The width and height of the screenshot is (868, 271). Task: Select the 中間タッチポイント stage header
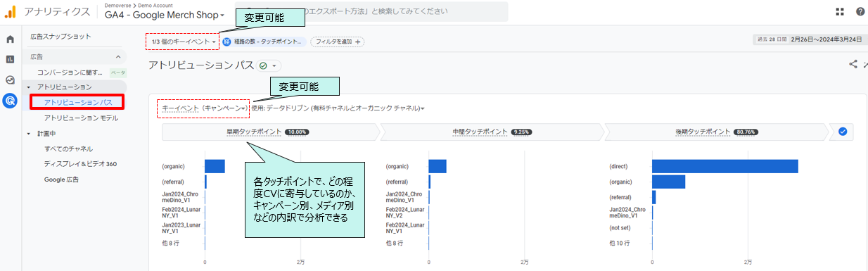(x=492, y=132)
